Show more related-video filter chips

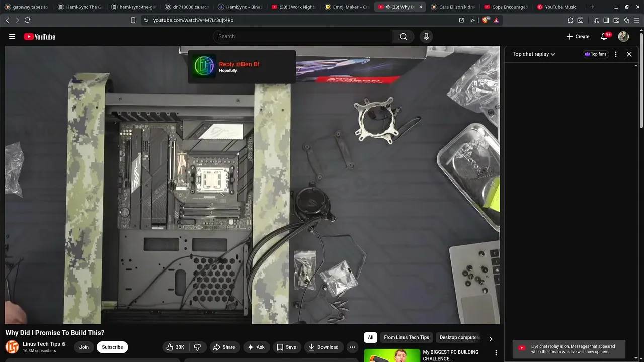(x=491, y=339)
